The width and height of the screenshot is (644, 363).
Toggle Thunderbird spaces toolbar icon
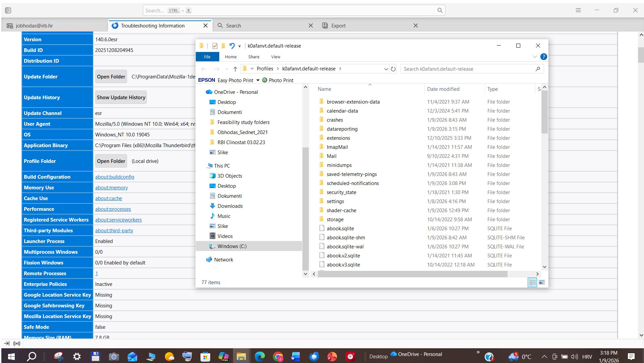tap(8, 10)
